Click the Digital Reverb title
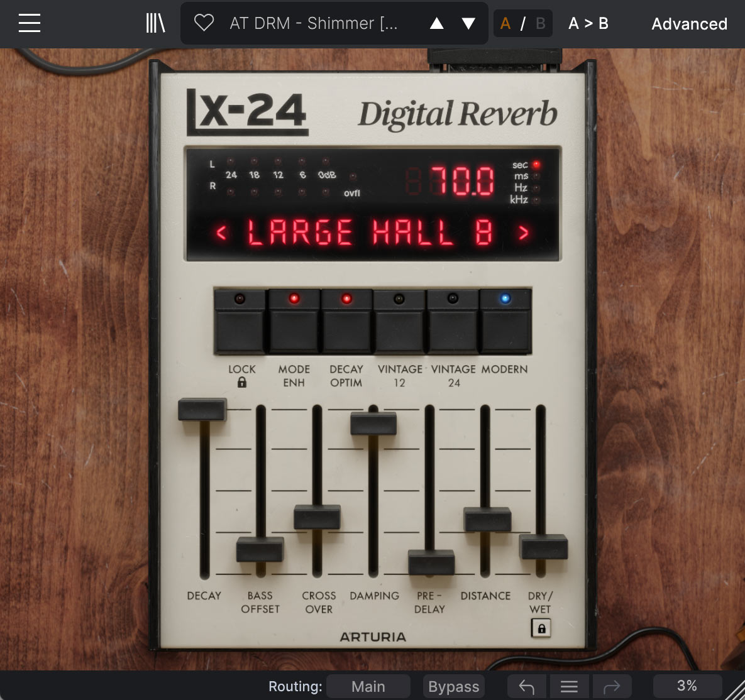Viewport: 745px width, 700px height. [x=458, y=114]
